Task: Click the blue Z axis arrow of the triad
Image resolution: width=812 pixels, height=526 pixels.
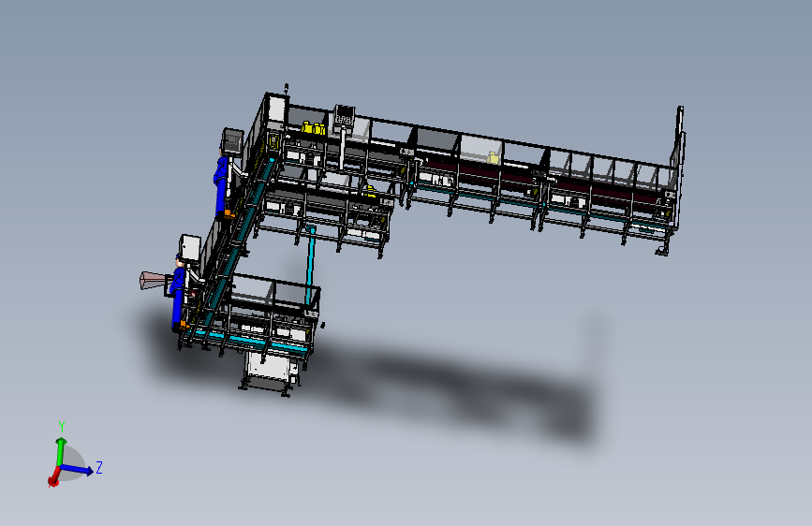Action: coord(78,470)
